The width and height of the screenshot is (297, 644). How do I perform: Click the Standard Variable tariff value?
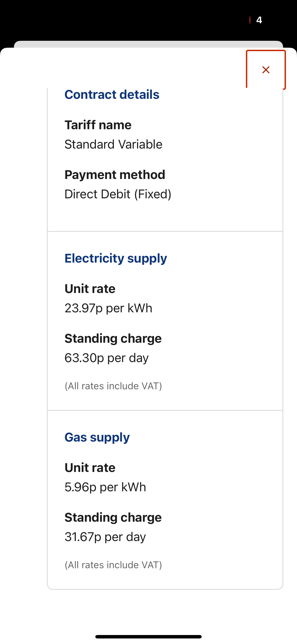[x=113, y=144]
